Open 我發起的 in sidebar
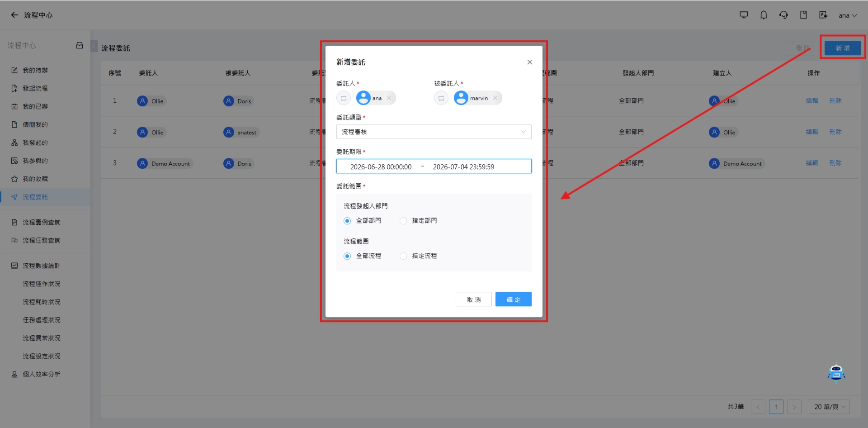The image size is (868, 428). click(35, 143)
